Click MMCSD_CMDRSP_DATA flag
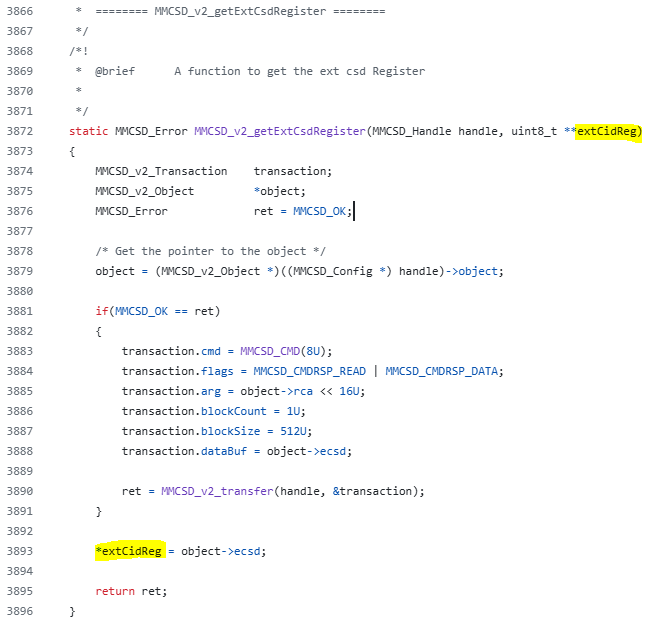The height and width of the screenshot is (620, 650). click(x=441, y=371)
